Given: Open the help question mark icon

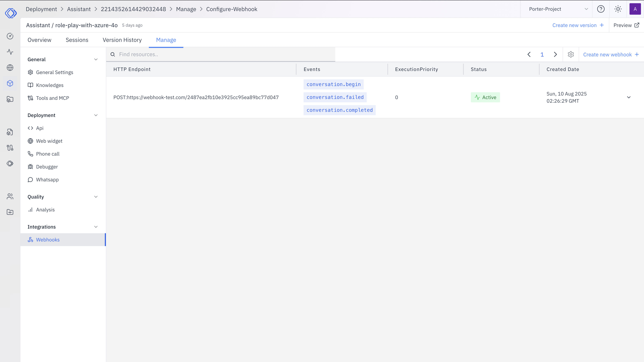Looking at the screenshot, I should tap(601, 9).
